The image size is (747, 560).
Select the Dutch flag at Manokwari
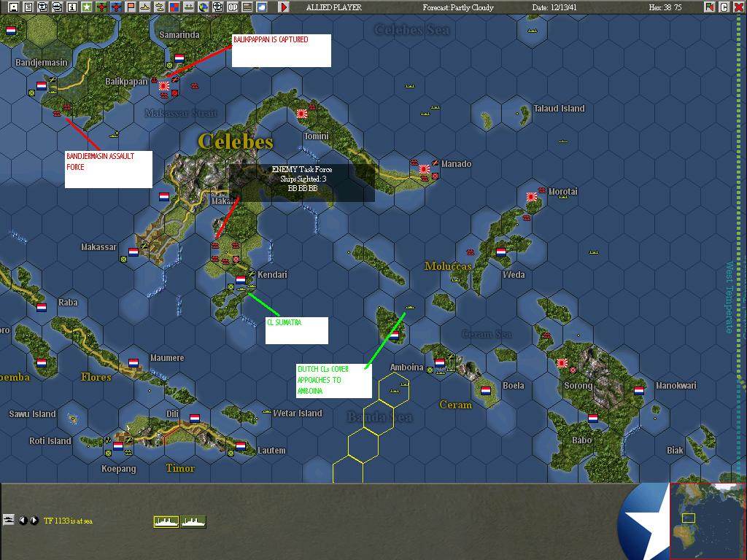coord(639,391)
